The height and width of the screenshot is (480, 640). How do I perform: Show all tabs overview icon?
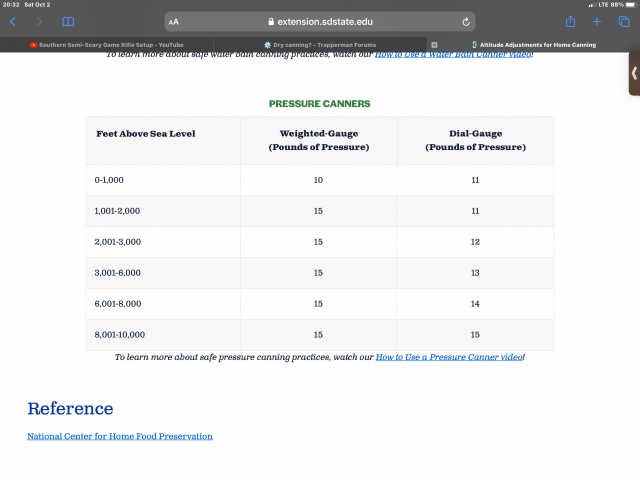[624, 21]
